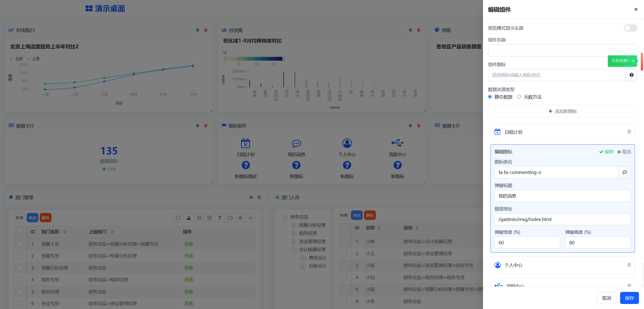Click the blue 保存 button at bottom
This screenshot has width=644, height=309.
[629, 298]
